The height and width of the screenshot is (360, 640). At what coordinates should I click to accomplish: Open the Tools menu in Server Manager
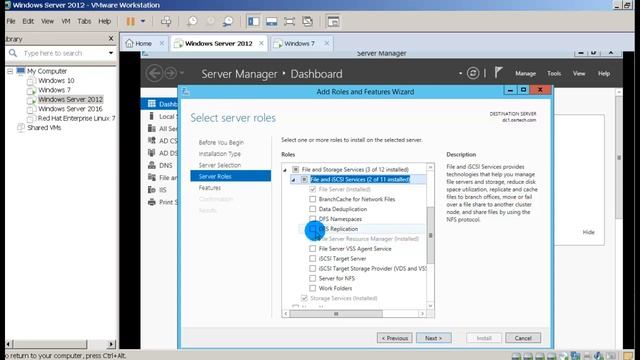click(x=554, y=73)
